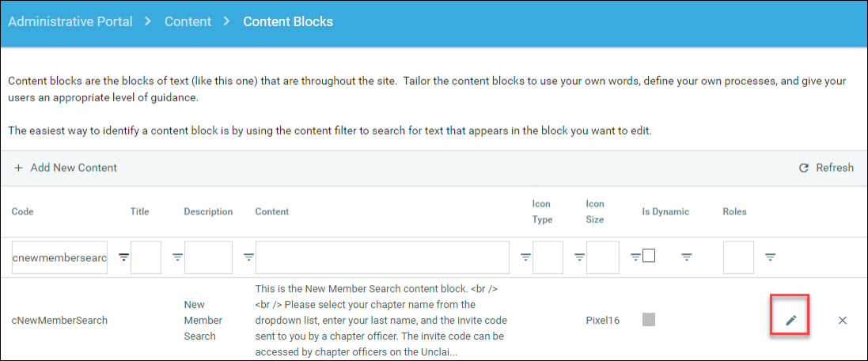Open filter menu icon for Is Dynamic column
This screenshot has width=868, height=361.
pos(687,256)
